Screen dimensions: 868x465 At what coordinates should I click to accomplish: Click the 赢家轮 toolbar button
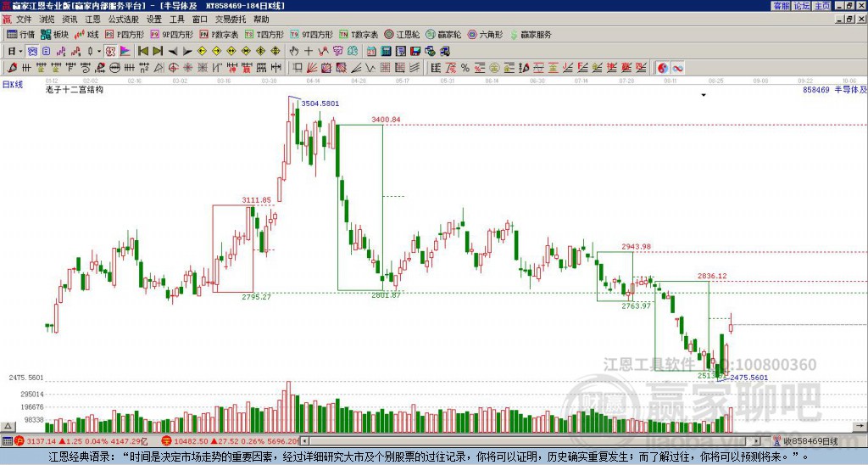[443, 34]
